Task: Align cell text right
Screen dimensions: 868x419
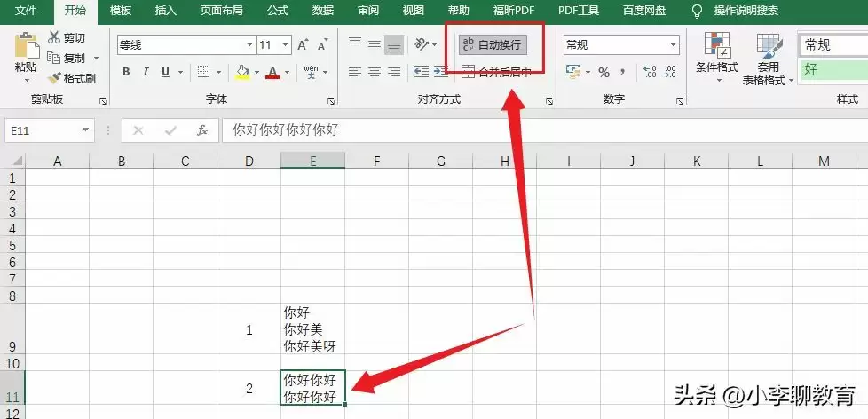Action: tap(394, 71)
